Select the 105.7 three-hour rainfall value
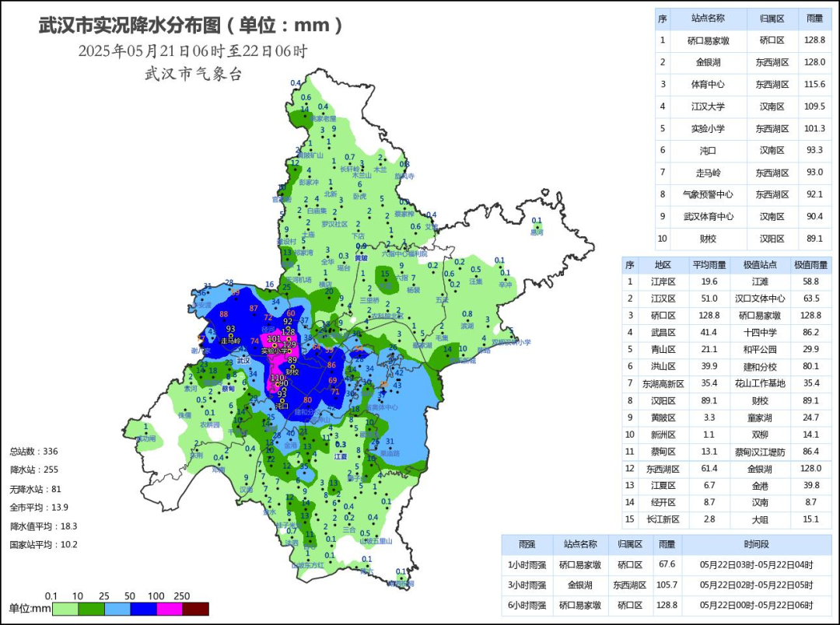 click(667, 585)
